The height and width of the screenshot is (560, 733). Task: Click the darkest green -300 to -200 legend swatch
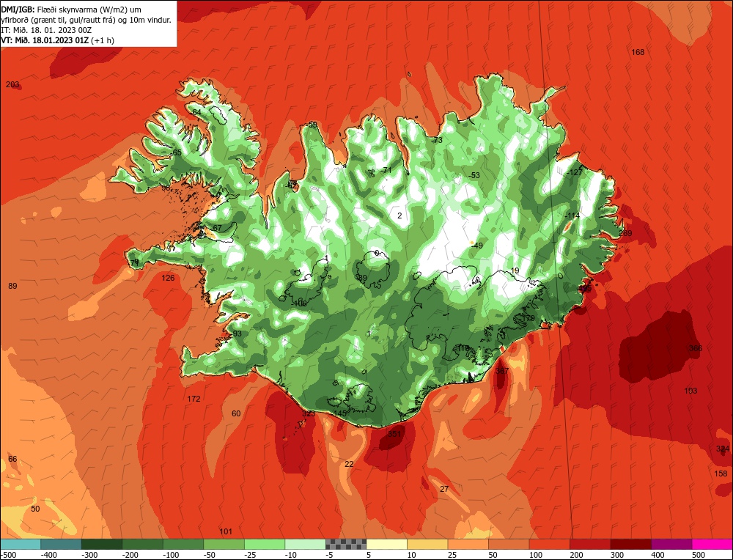[101, 544]
